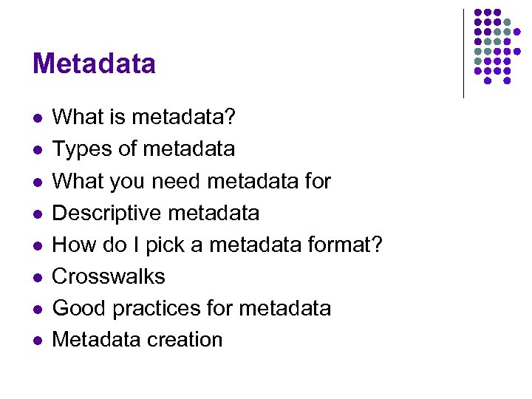Click the bullet beside "Good practices for metadata"

click(x=38, y=309)
